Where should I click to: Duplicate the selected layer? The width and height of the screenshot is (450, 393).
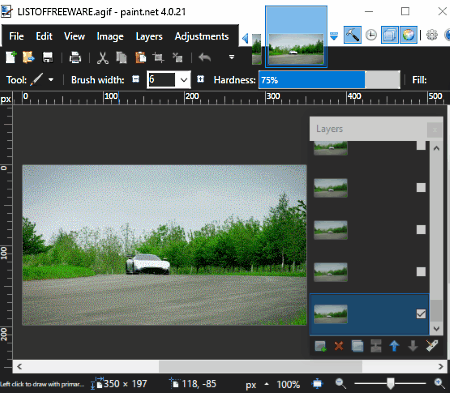357,346
